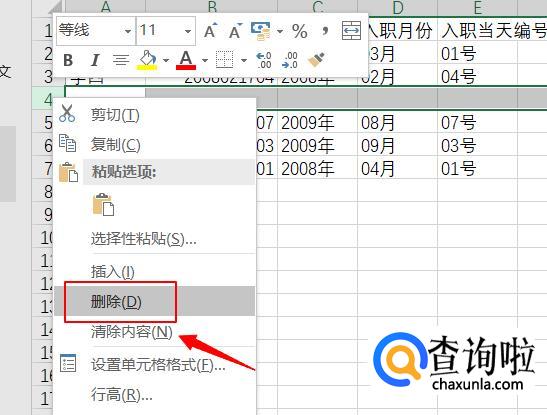Expand the font color dropdown arrow
Viewport: 547px width, 415px height.
pyautogui.click(x=205, y=60)
